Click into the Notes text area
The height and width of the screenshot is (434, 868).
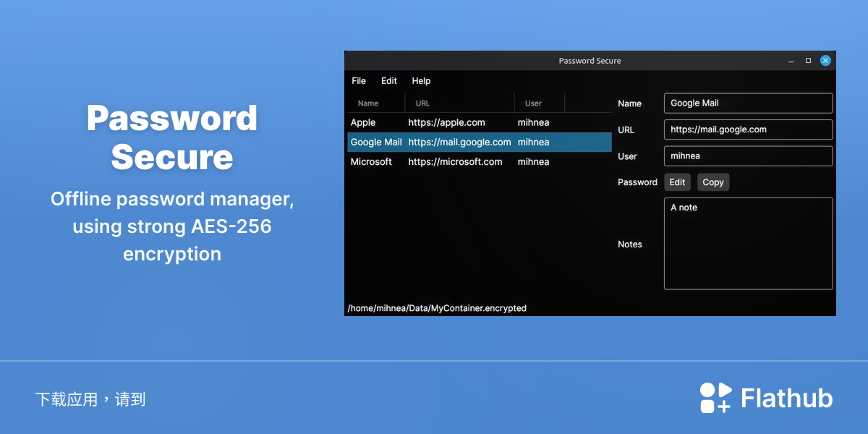tap(748, 244)
